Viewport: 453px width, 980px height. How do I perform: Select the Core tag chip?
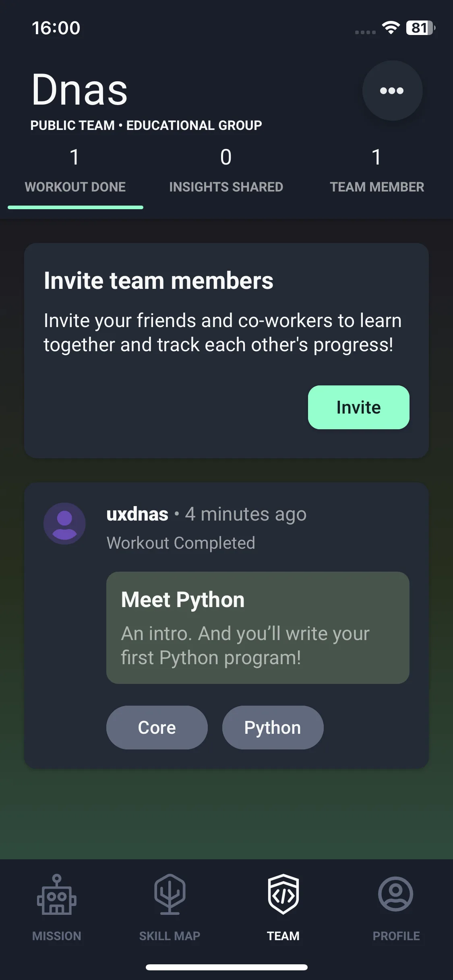[157, 727]
